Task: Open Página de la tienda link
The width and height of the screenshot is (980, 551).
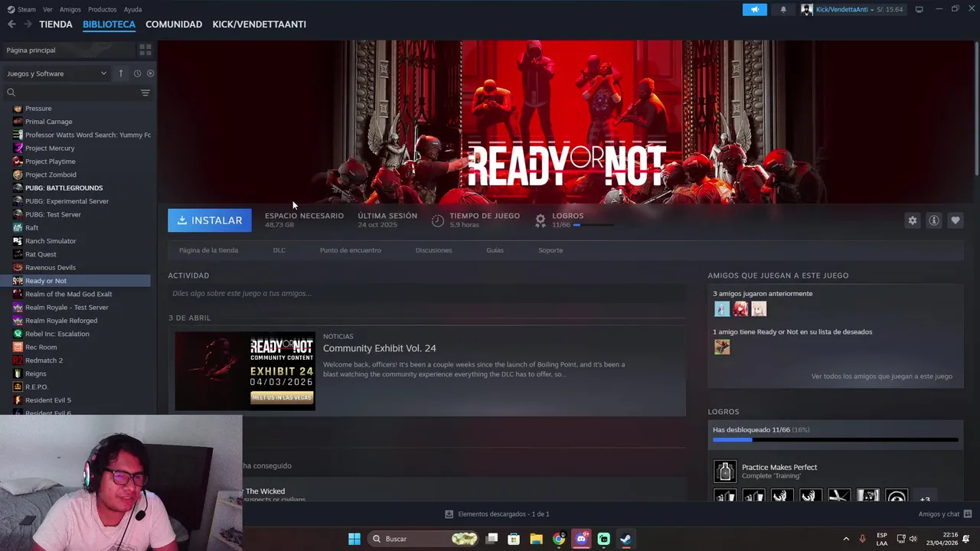Action: coord(208,250)
